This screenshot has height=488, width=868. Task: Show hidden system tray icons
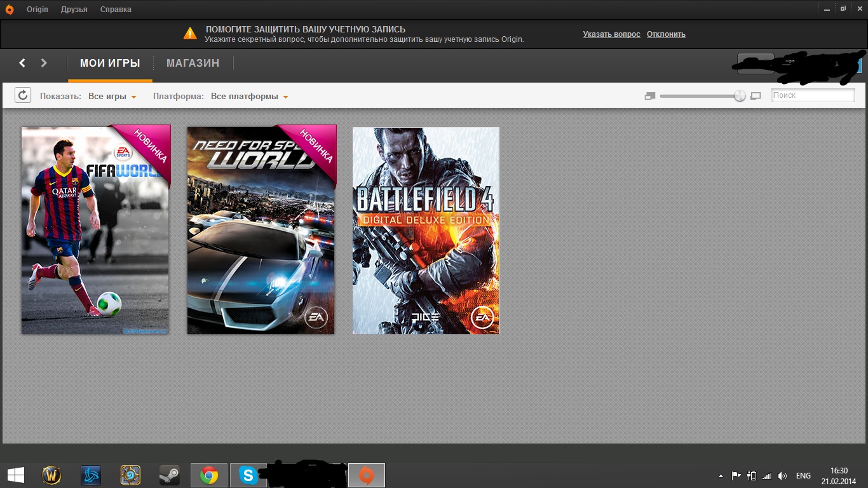click(721, 476)
